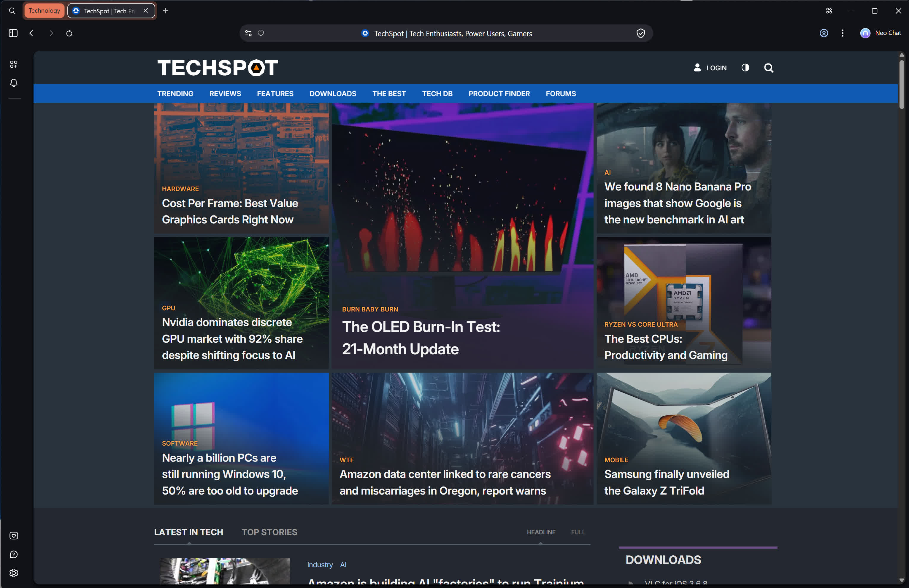Switch to the TOP STORIES tab
This screenshot has width=909, height=588.
pos(269,532)
